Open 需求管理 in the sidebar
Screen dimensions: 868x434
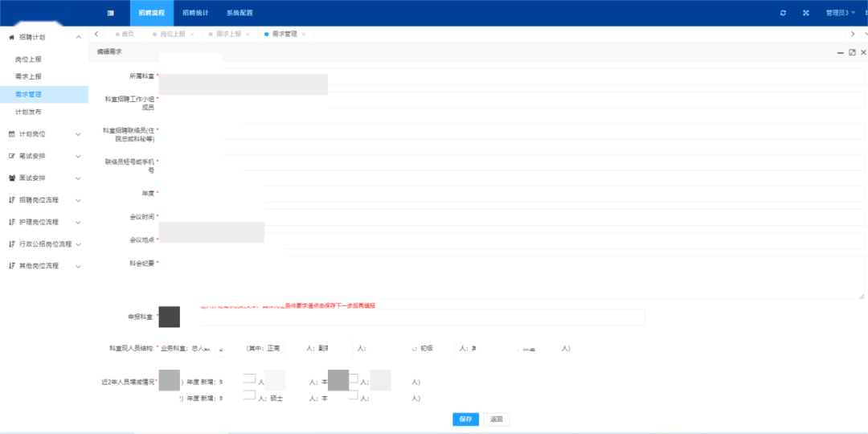(x=44, y=95)
